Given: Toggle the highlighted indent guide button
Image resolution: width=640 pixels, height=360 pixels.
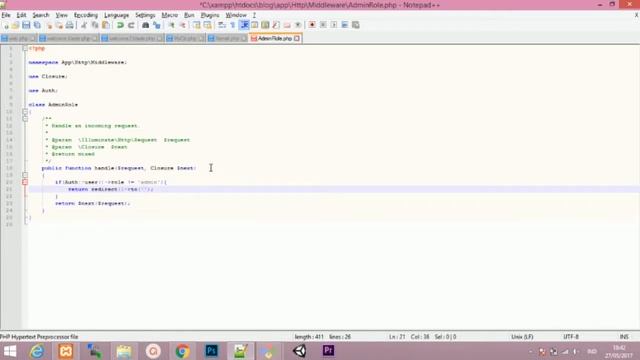Looking at the screenshot, I should click(244, 25).
